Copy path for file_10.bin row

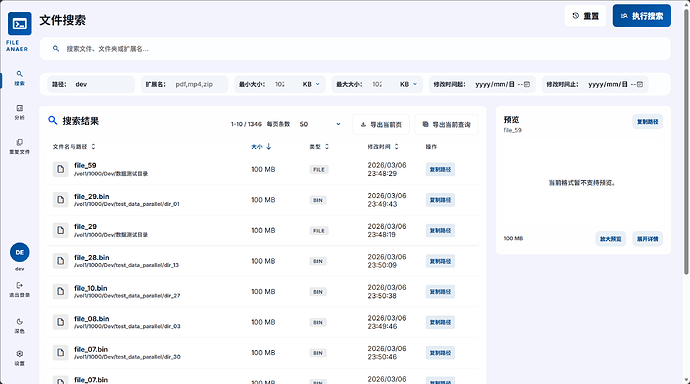440,292
